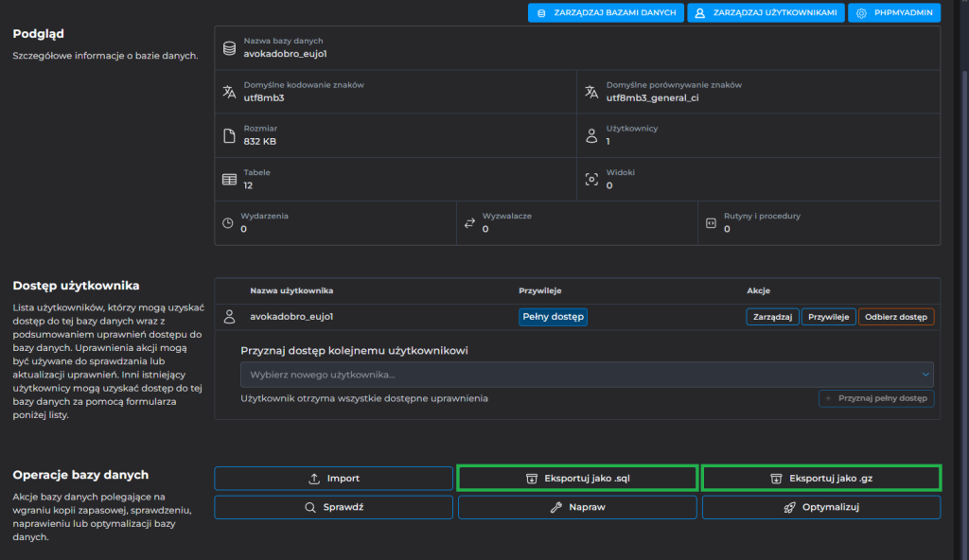Go to Zarządzaj użytkownikami
Image resolution: width=969 pixels, height=560 pixels.
click(766, 13)
